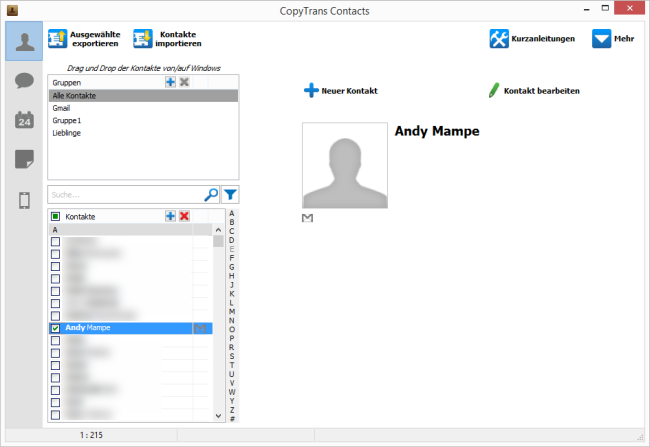Screen dimensions: 650x447
Task: Jump to letter S in index
Action: pyautogui.click(x=232, y=356)
